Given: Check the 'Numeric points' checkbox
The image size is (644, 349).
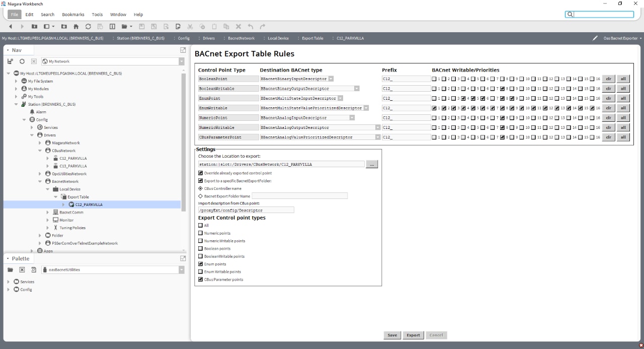Looking at the screenshot, I should tap(201, 233).
